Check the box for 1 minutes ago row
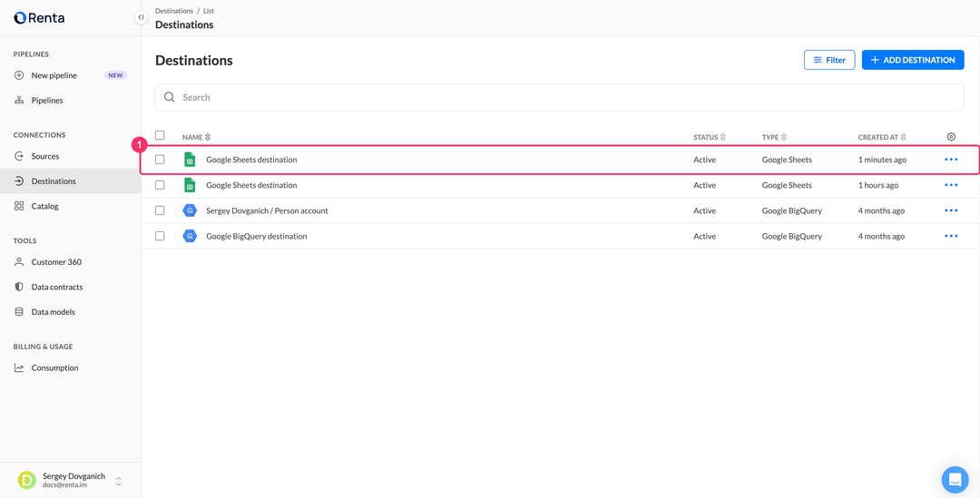This screenshot has height=498, width=980. [160, 160]
